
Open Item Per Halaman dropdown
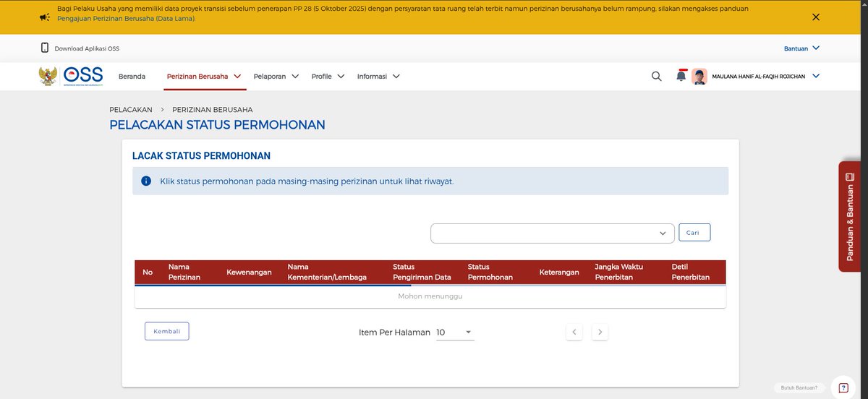455,332
